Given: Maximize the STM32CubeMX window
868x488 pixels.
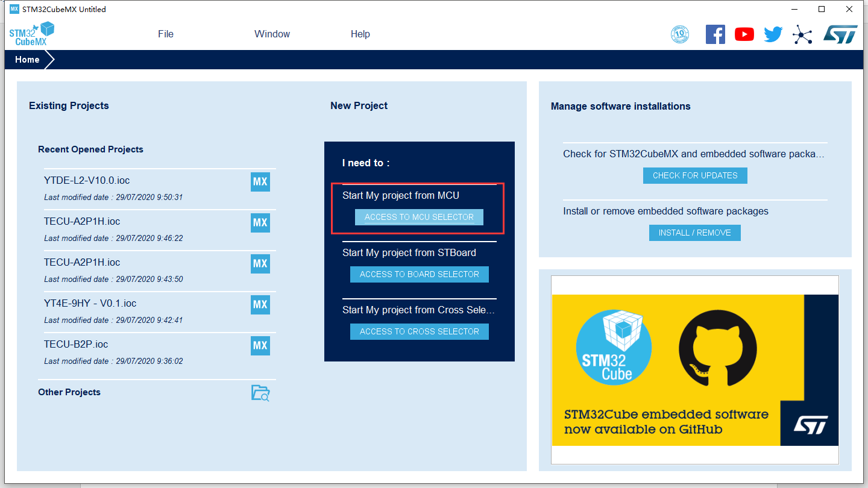Looking at the screenshot, I should pos(822,9).
